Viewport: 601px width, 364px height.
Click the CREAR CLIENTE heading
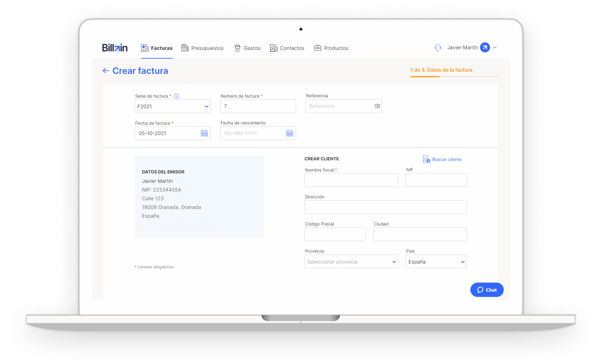[322, 159]
